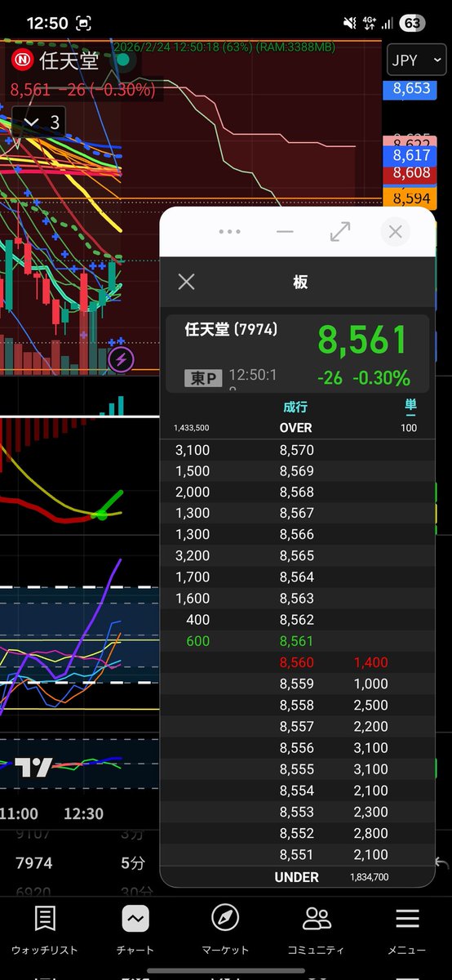
Task: Tap the 12:30 time axis label
Action: tap(83, 813)
